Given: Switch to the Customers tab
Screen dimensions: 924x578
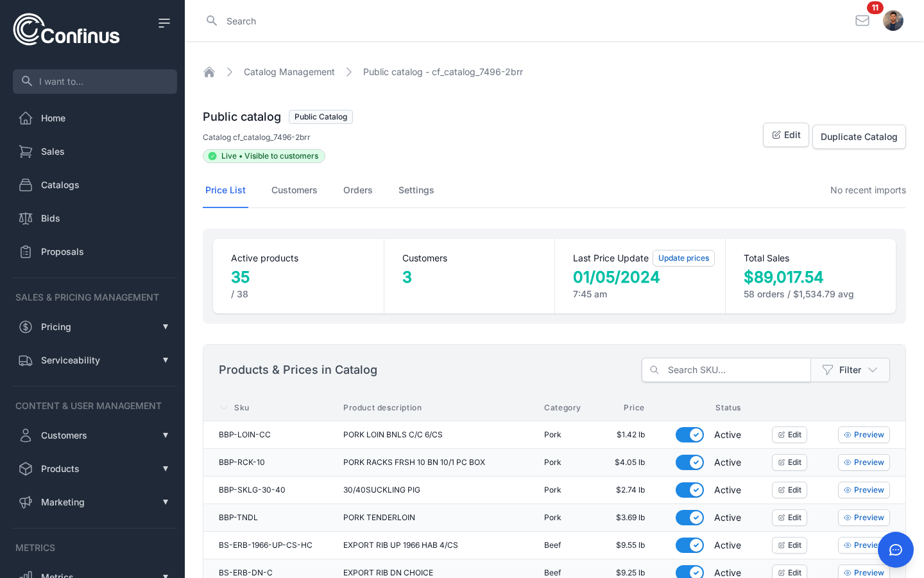Looking at the screenshot, I should tap(295, 190).
